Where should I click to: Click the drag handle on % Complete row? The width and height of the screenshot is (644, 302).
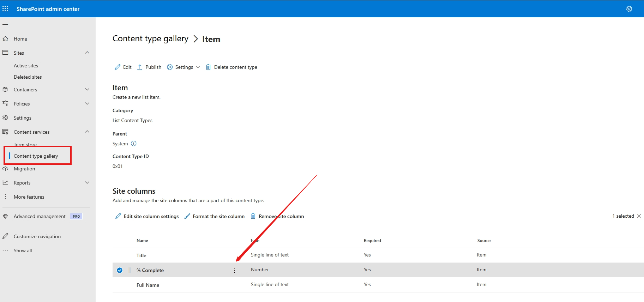pyautogui.click(x=130, y=270)
